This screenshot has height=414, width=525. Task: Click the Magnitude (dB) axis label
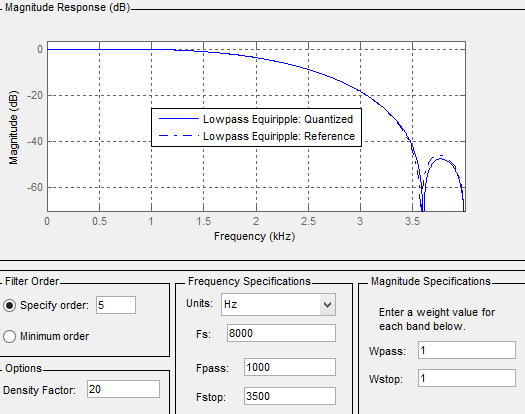click(13, 127)
